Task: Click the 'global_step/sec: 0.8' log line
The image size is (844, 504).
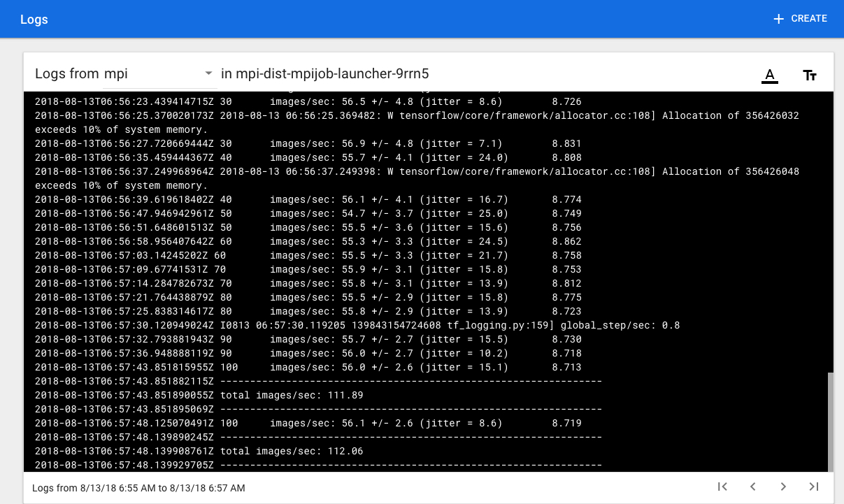Action: (357, 325)
